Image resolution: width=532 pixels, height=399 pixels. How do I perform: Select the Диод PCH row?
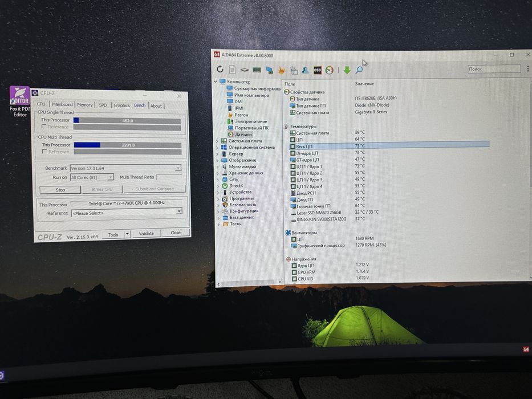point(389,193)
